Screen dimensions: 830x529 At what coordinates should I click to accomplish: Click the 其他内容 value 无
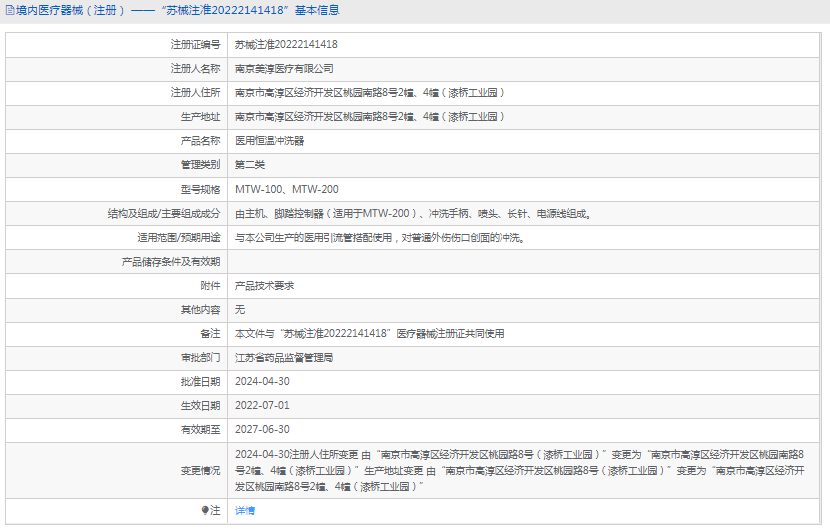[x=240, y=310]
